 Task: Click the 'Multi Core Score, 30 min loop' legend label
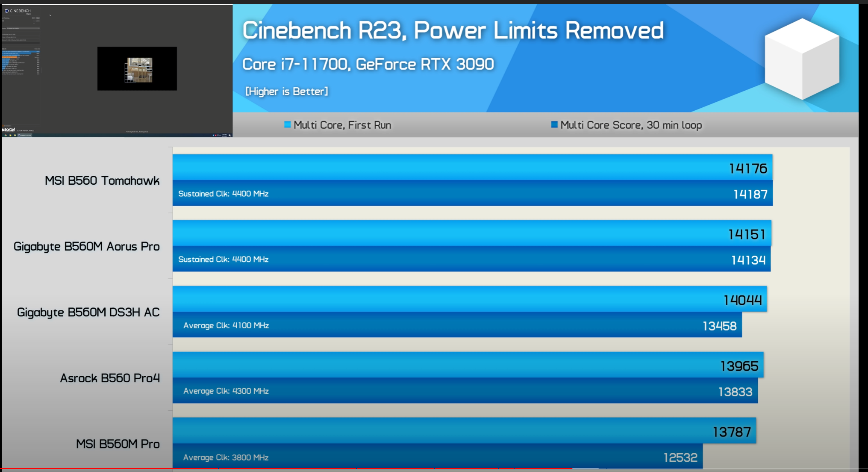tap(631, 125)
